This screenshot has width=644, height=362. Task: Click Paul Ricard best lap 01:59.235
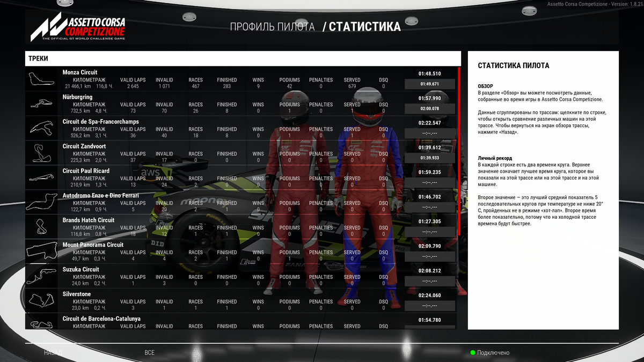coord(429,172)
